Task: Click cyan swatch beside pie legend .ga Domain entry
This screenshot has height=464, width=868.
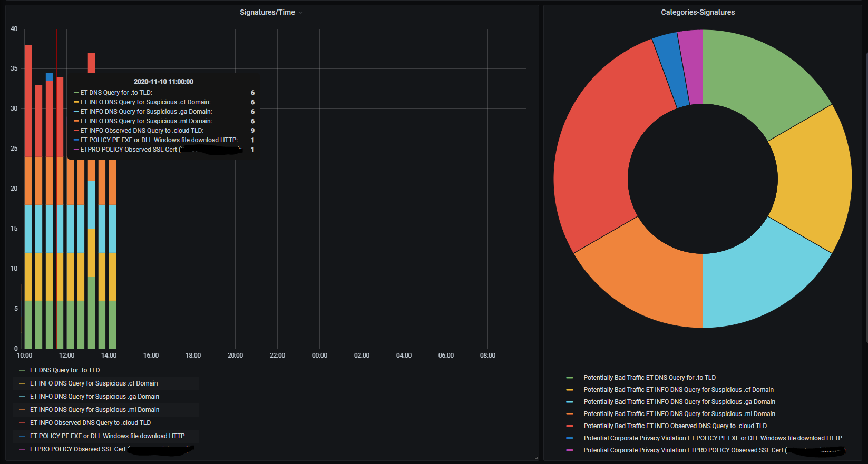Action: 569,402
